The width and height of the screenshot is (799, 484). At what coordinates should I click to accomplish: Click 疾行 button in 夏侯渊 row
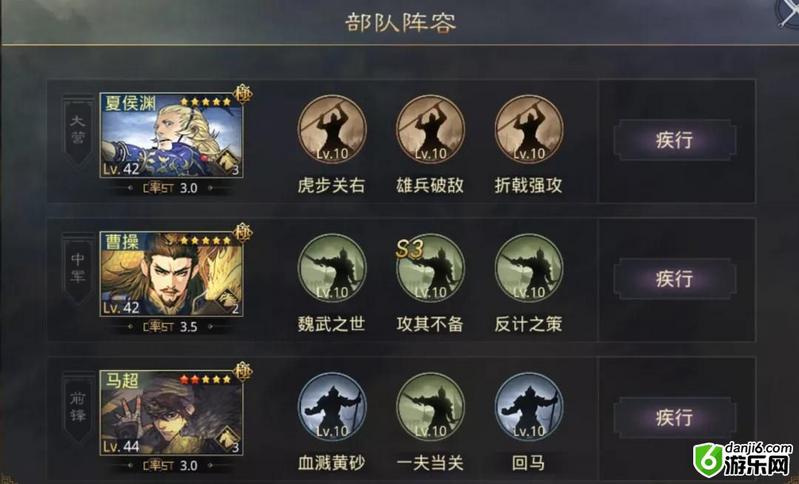pos(675,140)
